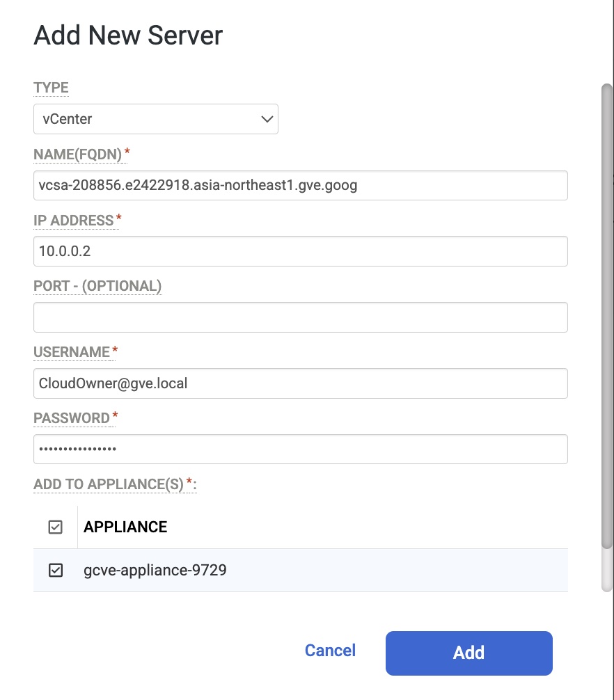The height and width of the screenshot is (700, 614).
Task: Open the TYPE dropdown showing vCenter
Action: coord(155,119)
